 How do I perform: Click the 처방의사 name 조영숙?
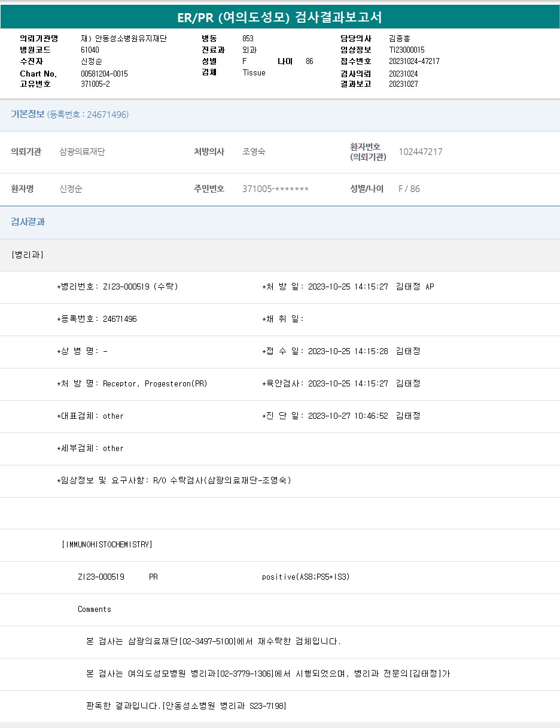coord(254,152)
